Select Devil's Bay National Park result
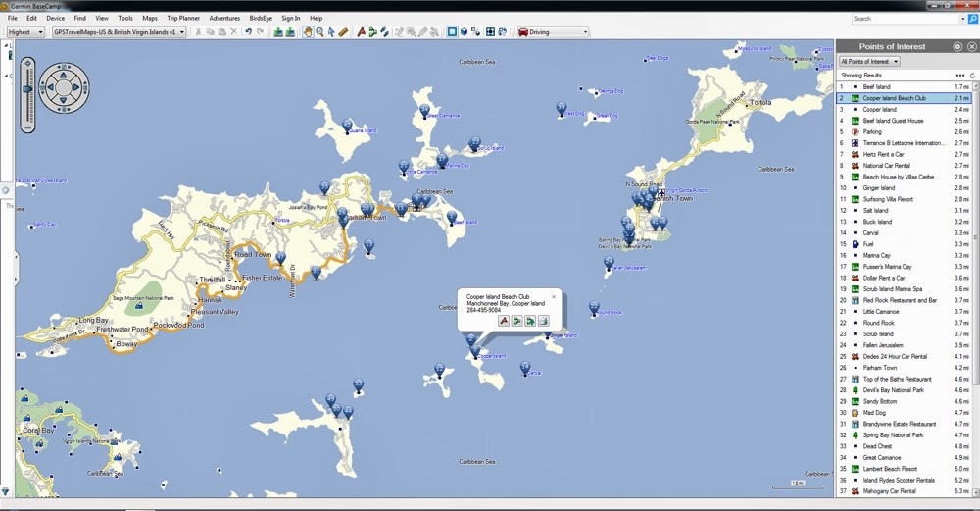Screen dimensions: 980x511 [904, 390]
